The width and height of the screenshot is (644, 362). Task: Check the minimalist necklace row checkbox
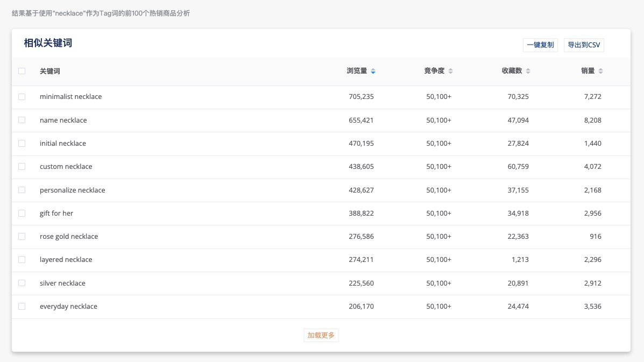[22, 97]
